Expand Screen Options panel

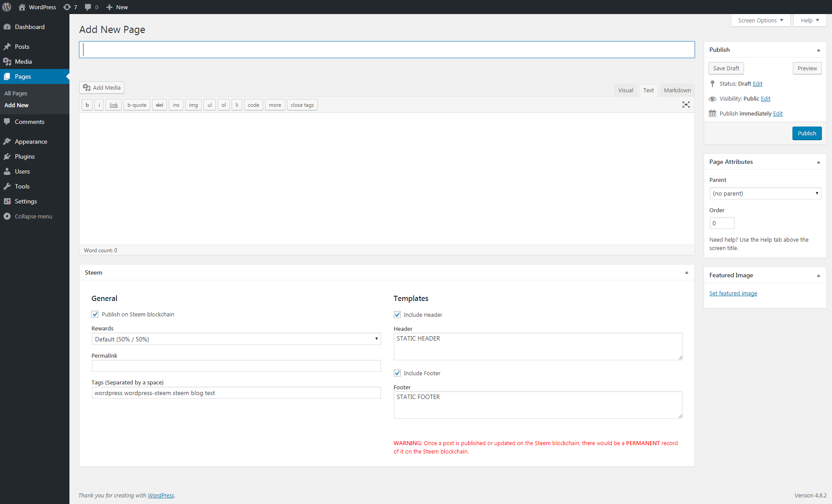761,20
